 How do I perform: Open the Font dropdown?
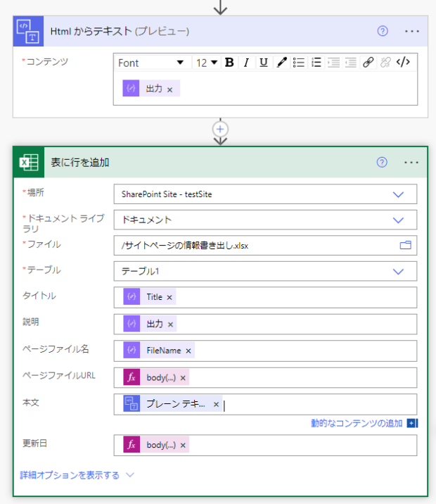tap(150, 63)
